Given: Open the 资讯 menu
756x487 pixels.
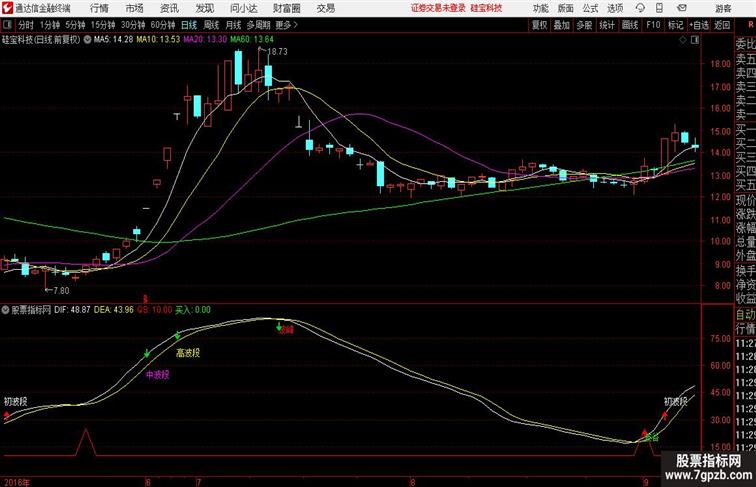Looking at the screenshot, I should (x=169, y=8).
